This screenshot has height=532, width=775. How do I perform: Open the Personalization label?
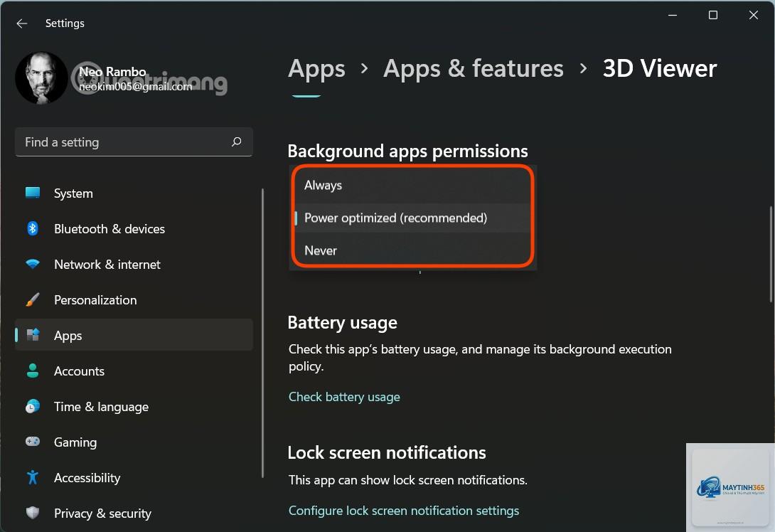95,300
